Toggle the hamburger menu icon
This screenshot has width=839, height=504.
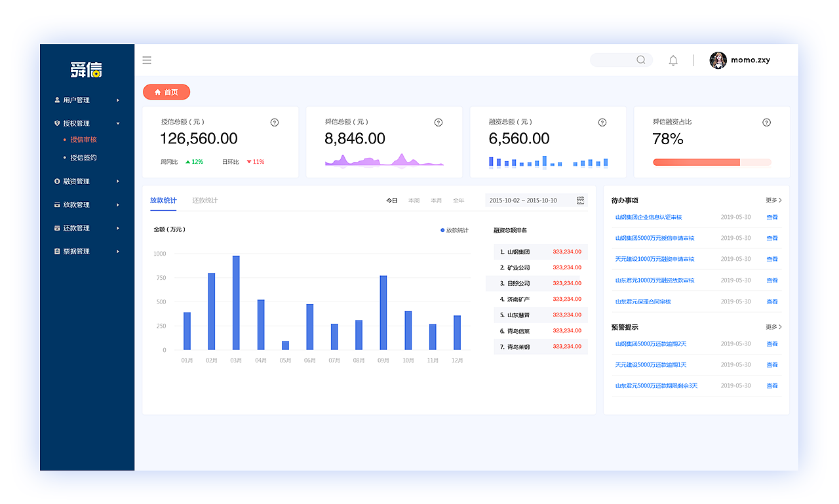point(147,60)
